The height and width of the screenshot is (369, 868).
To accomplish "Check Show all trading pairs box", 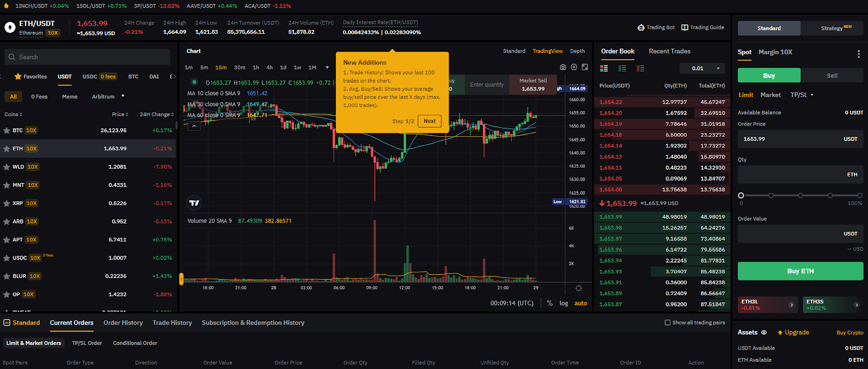I will (x=668, y=322).
